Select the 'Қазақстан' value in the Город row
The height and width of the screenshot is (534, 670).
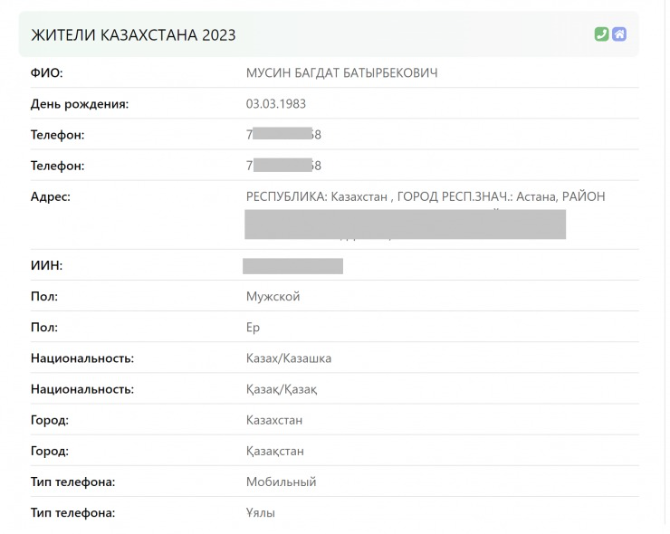[x=274, y=451]
